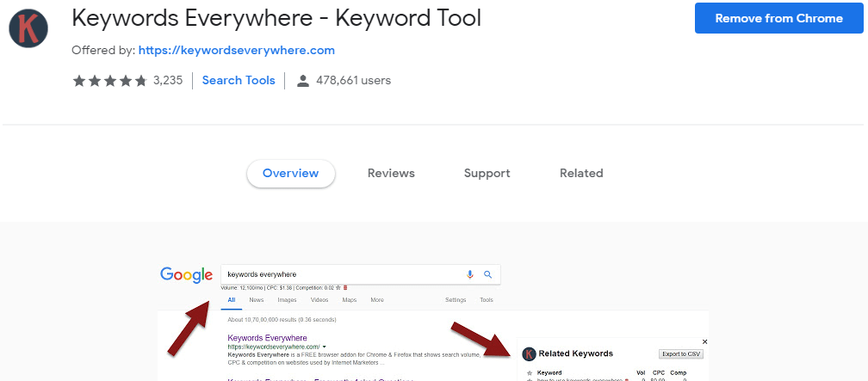Switch to the Reviews tab

click(x=391, y=174)
